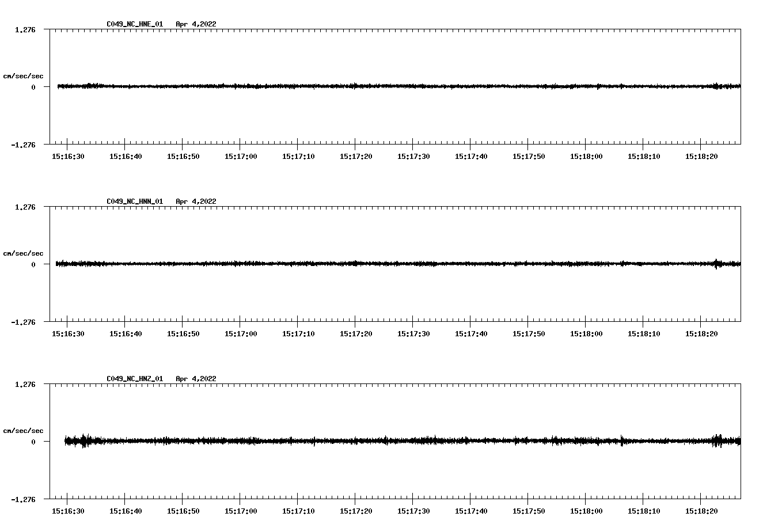This screenshot has height=532, width=782.
Task: Click the C049_NC_HNE_01 channel title
Action: coord(135,24)
